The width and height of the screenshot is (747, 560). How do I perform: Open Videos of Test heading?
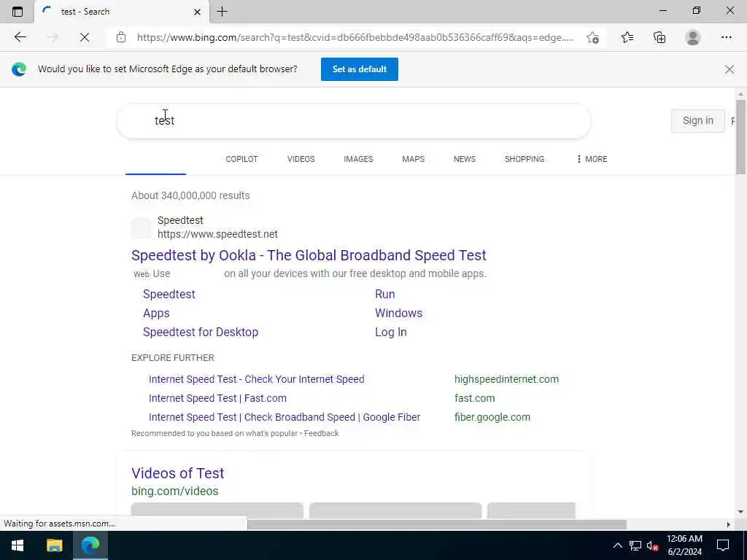178,473
